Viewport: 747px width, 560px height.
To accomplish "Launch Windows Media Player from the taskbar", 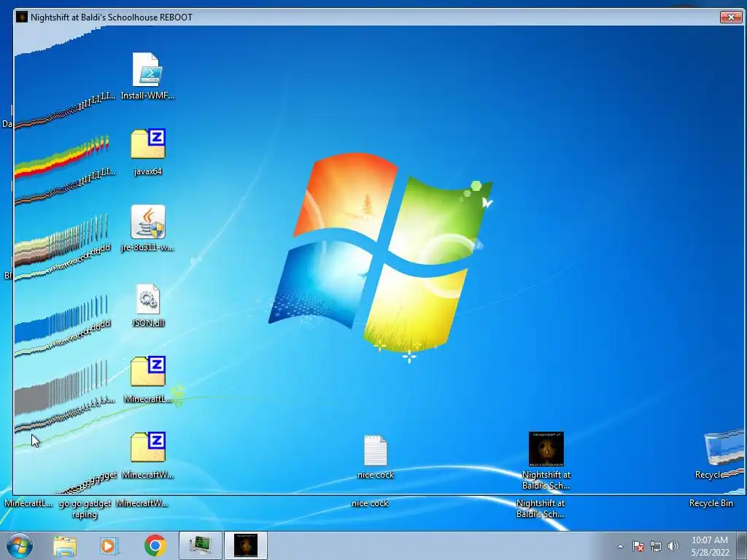I will click(109, 545).
